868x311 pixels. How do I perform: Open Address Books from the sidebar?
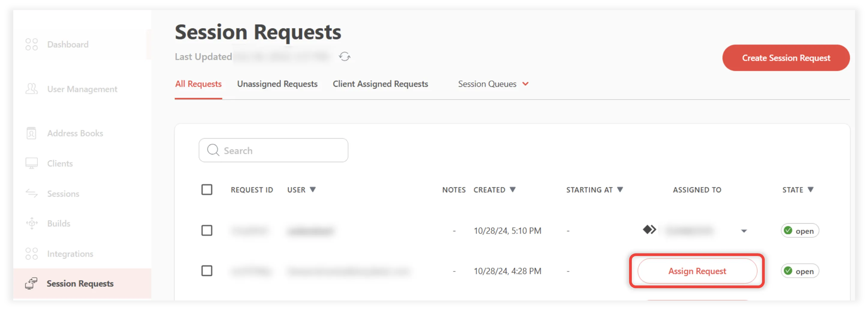pos(31,133)
